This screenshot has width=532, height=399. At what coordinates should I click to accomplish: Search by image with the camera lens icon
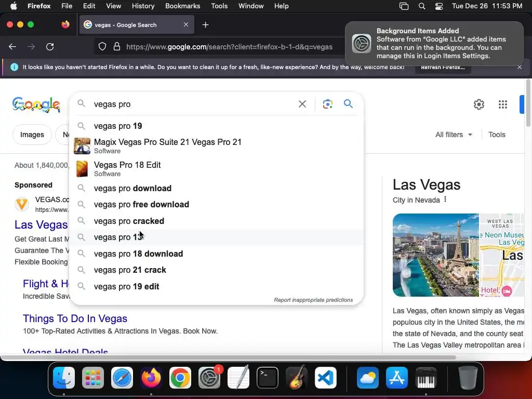[x=327, y=104]
